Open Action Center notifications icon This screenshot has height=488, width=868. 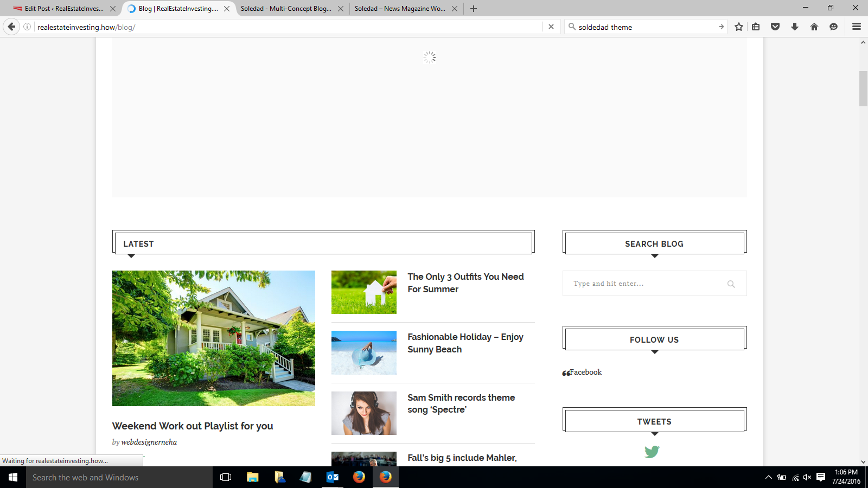[821, 477]
